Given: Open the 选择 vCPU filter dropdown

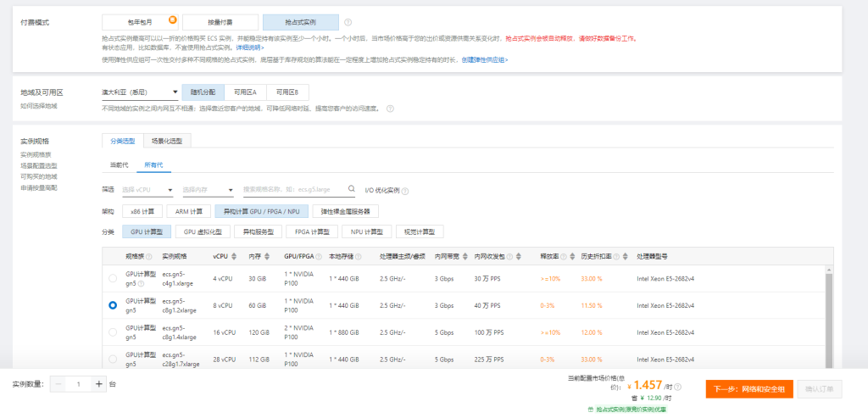Looking at the screenshot, I should point(147,190).
